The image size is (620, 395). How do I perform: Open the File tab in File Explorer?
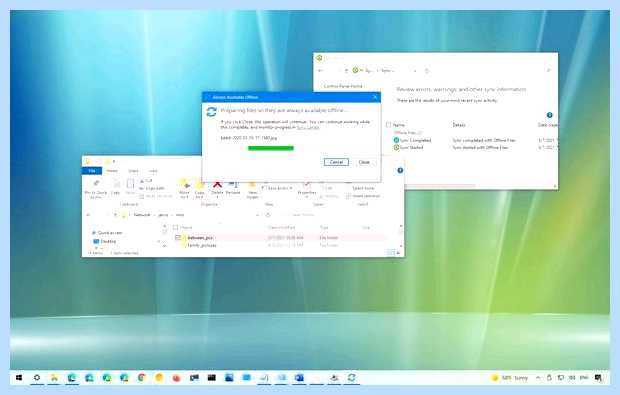92,171
